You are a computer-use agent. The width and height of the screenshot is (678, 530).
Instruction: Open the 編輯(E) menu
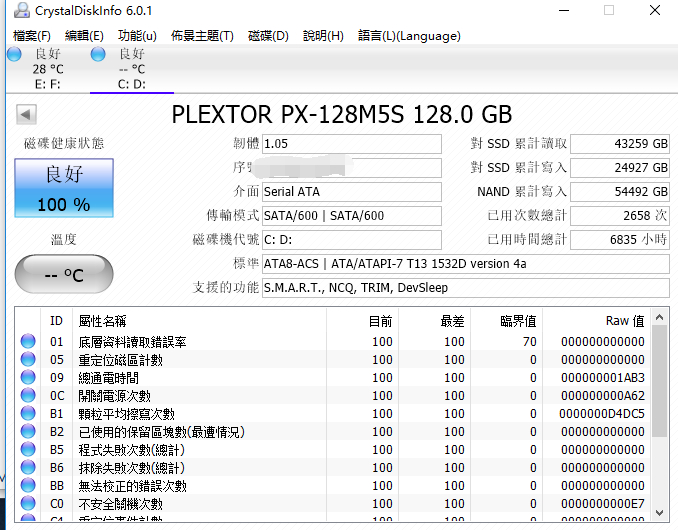(x=84, y=35)
